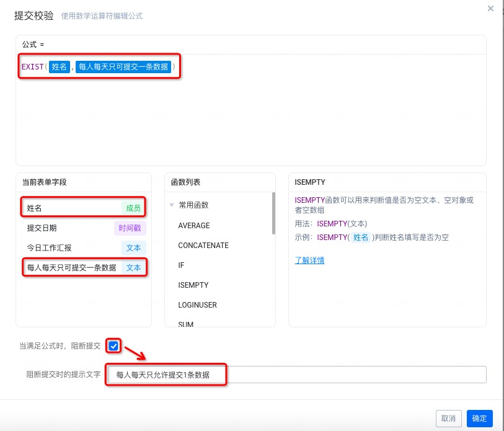Choose IF function from list

pyautogui.click(x=181, y=265)
